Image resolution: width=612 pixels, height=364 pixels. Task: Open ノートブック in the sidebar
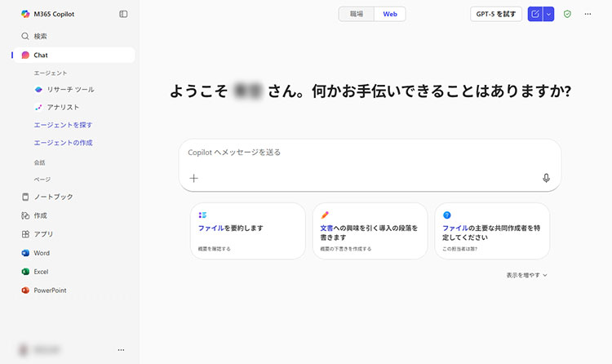(53, 197)
